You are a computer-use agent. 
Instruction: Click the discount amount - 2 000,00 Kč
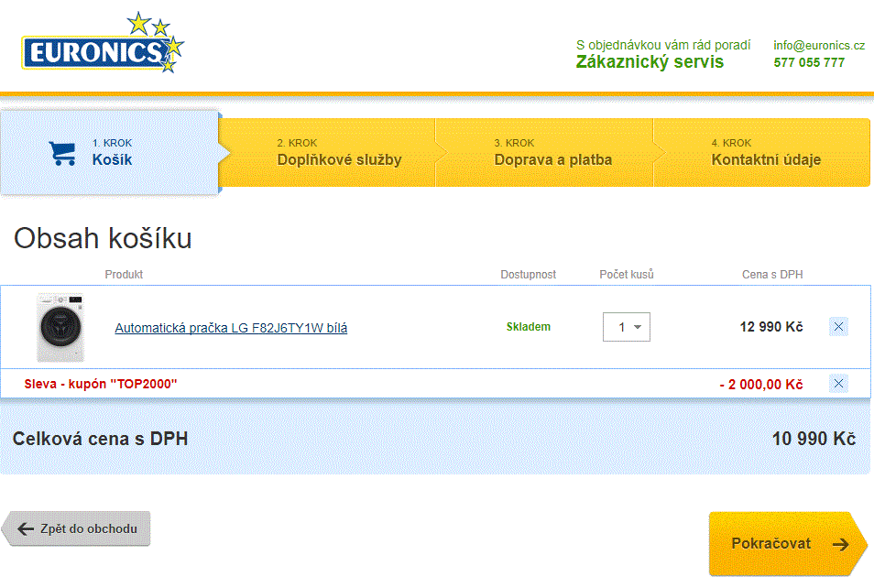(x=760, y=384)
